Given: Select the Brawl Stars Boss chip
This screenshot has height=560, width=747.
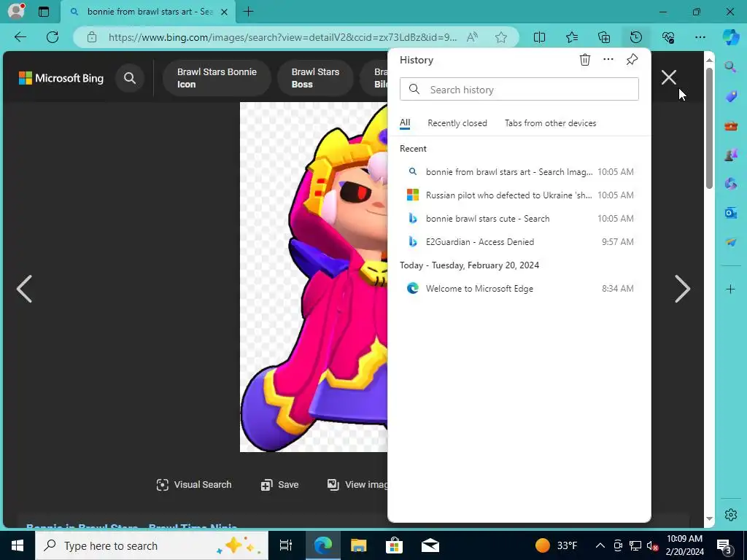Looking at the screenshot, I should click(x=315, y=78).
